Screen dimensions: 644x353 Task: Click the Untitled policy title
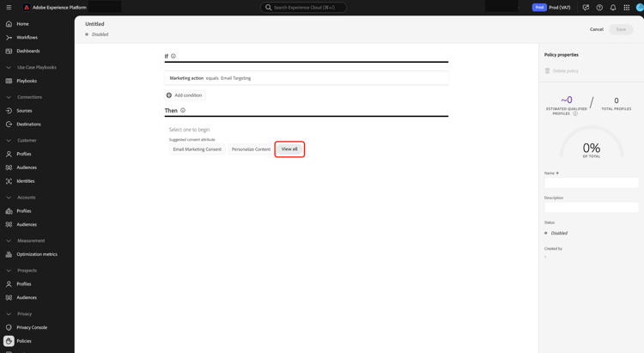coord(94,24)
